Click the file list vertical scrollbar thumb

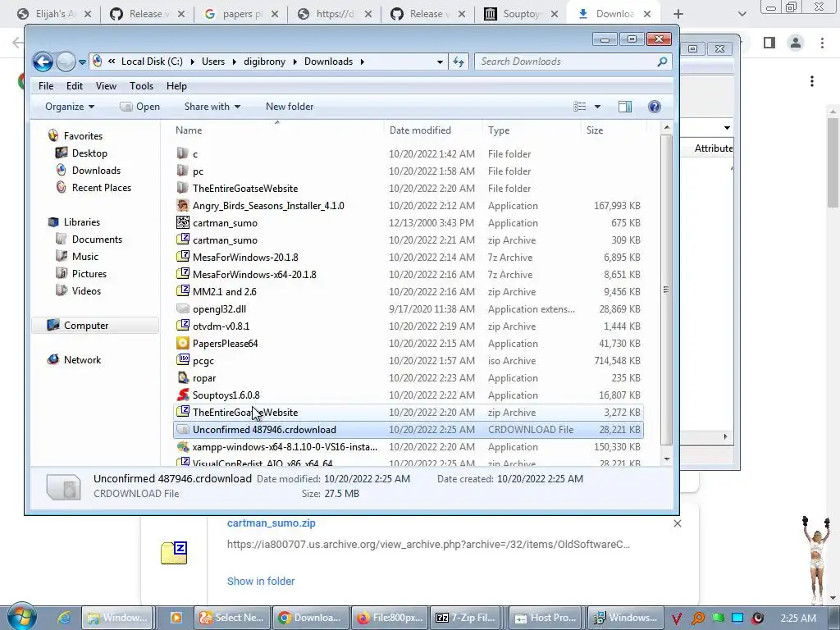click(666, 290)
